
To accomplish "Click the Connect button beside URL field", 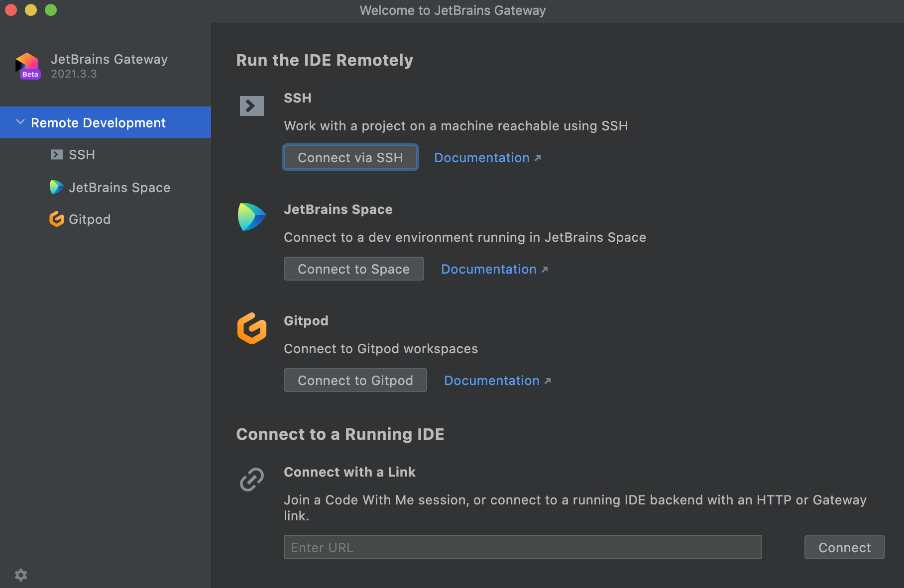I will [x=844, y=547].
